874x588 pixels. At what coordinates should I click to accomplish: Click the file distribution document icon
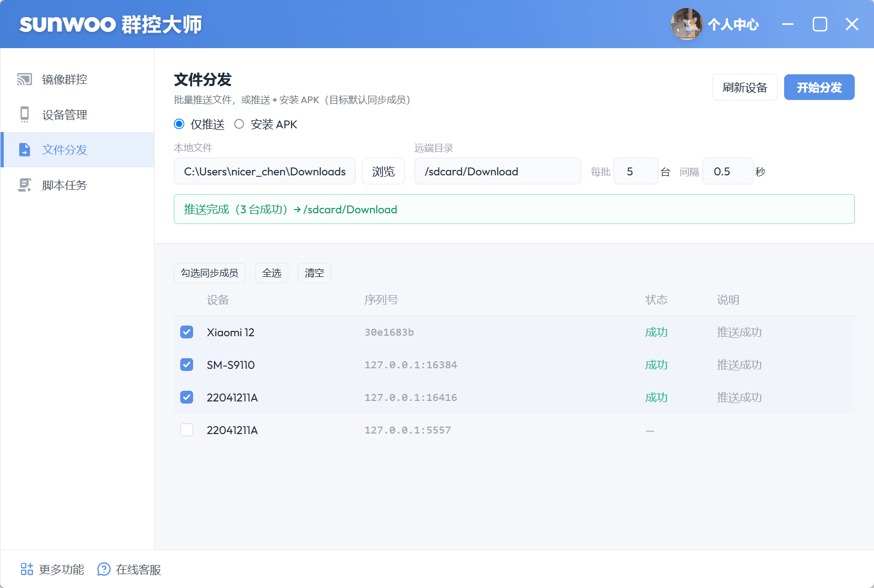(25, 150)
